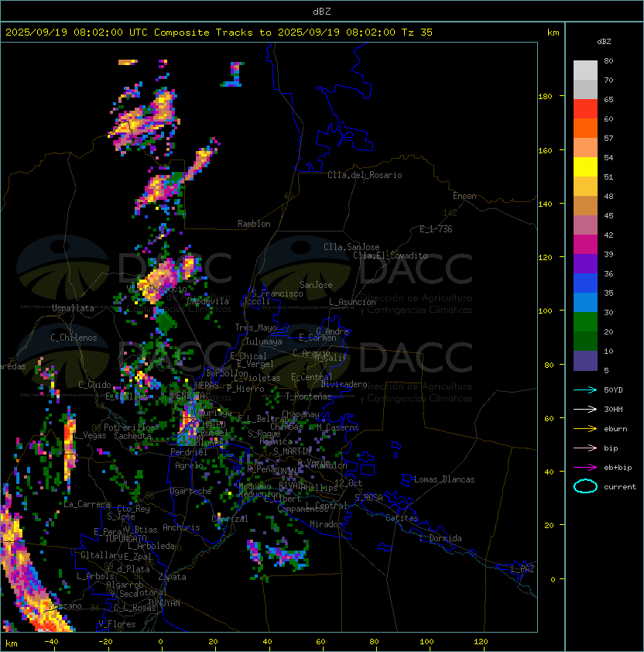The height and width of the screenshot is (652, 644).
Task: Select the magenta swatch in dBZ legend
Action: (585, 245)
